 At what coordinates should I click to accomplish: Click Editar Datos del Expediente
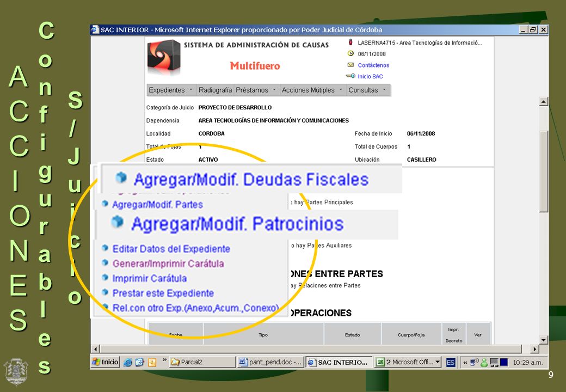(171, 249)
